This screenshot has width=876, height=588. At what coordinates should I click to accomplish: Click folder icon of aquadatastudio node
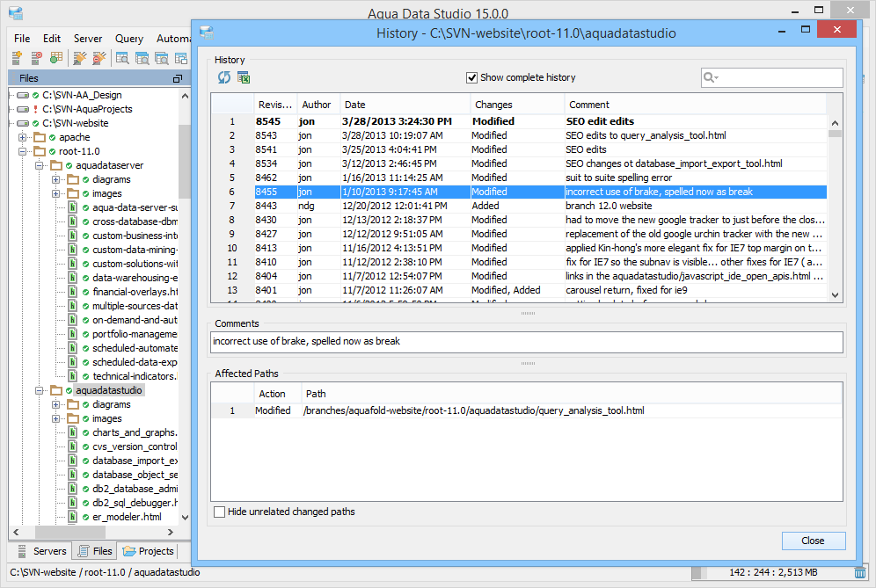56,390
